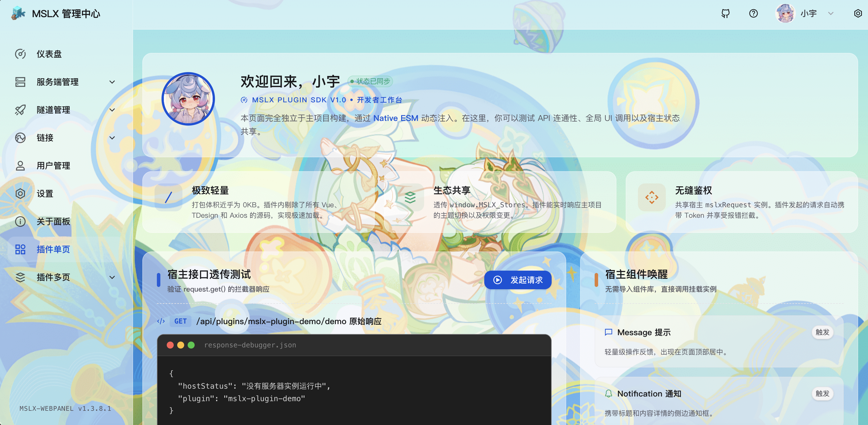The image size is (868, 425).
Task: Click the MSLX 管理中心 title
Action: tap(66, 13)
